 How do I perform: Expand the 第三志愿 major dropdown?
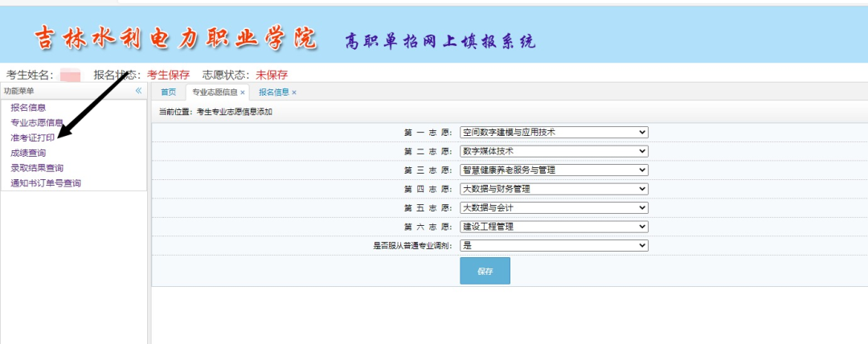[554, 170]
